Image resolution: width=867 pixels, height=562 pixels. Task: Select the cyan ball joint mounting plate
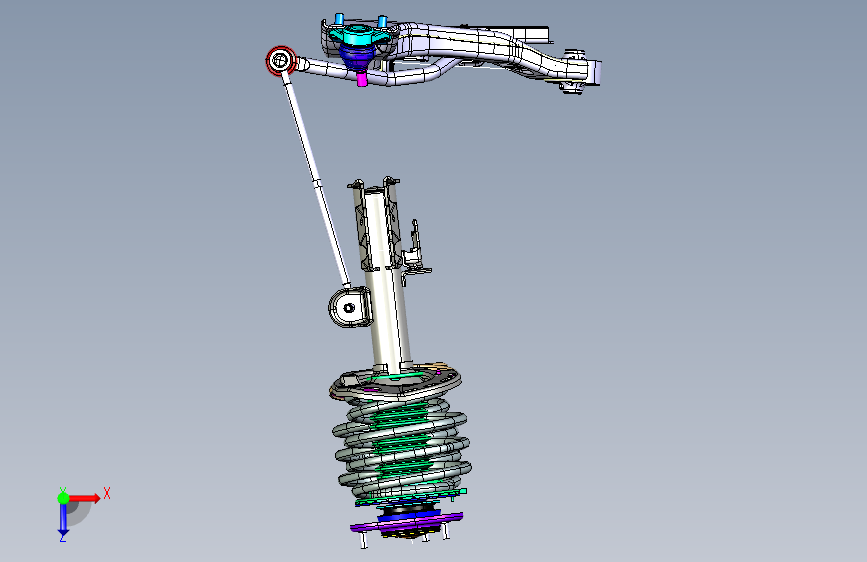pos(359,35)
